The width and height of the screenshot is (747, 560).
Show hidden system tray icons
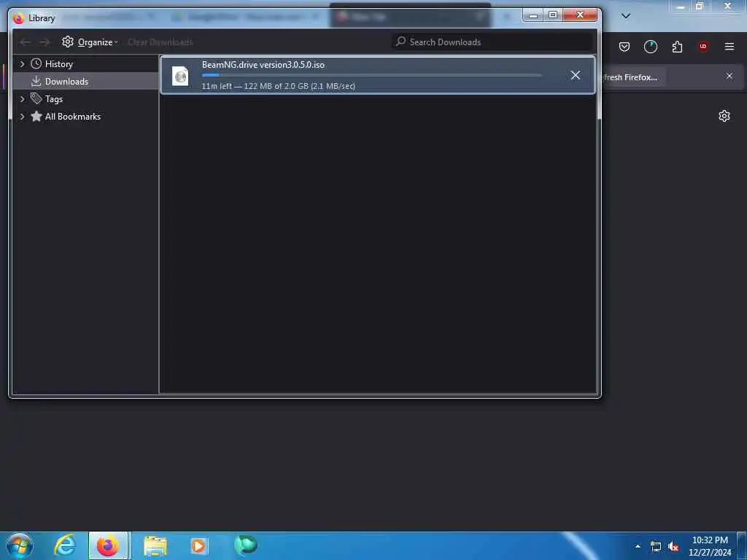pyautogui.click(x=638, y=547)
